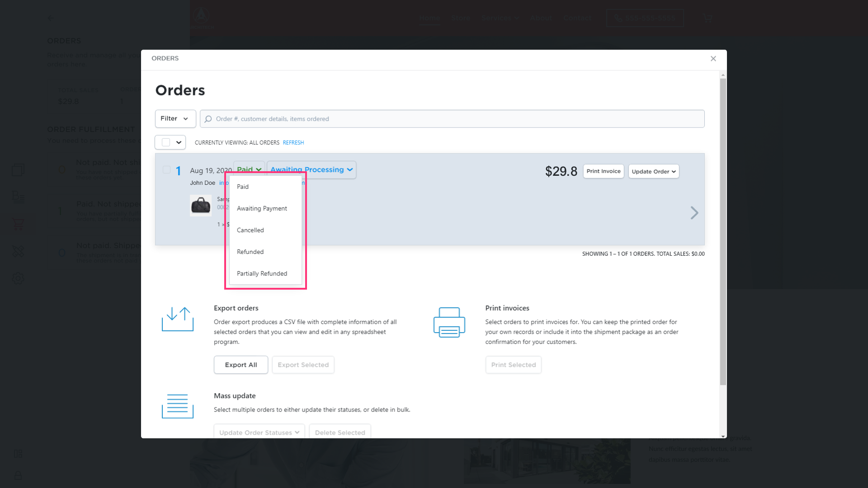Click the Store nav item on website
The width and height of the screenshot is (868, 488).
461,18
